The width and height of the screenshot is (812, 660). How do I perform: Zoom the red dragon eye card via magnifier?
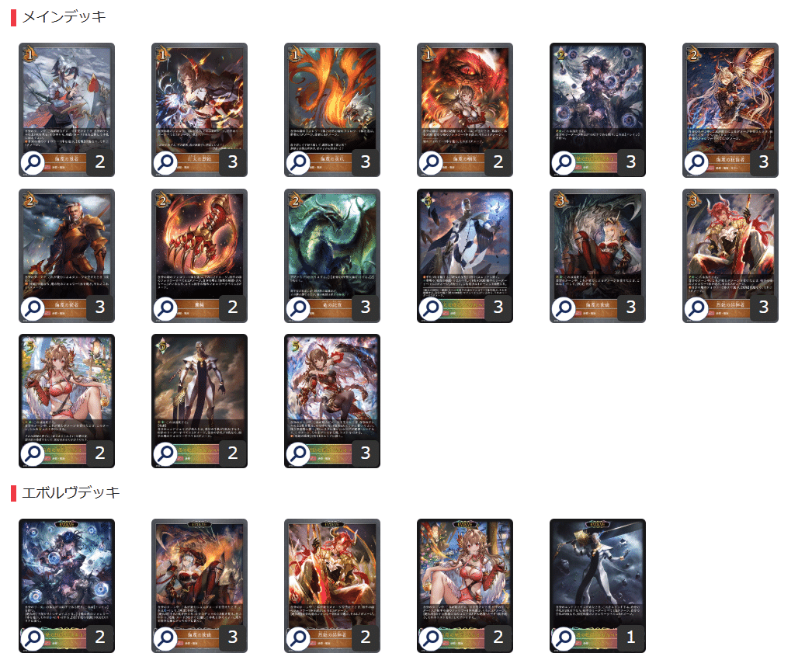431,162
